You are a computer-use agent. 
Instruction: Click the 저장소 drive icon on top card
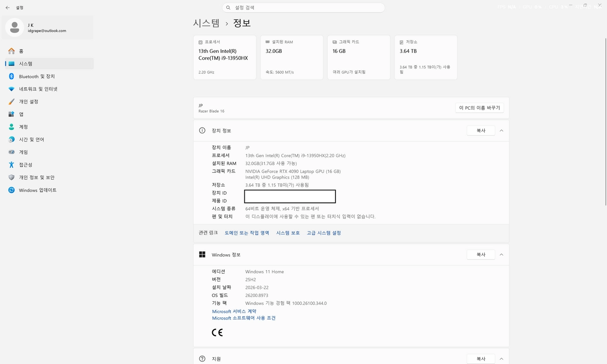(402, 42)
